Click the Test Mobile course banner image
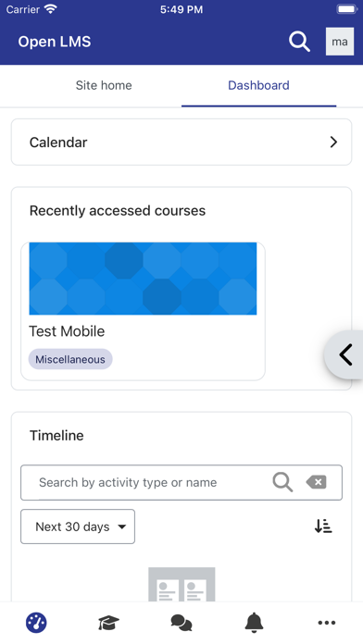The width and height of the screenshot is (363, 644). coord(143,279)
